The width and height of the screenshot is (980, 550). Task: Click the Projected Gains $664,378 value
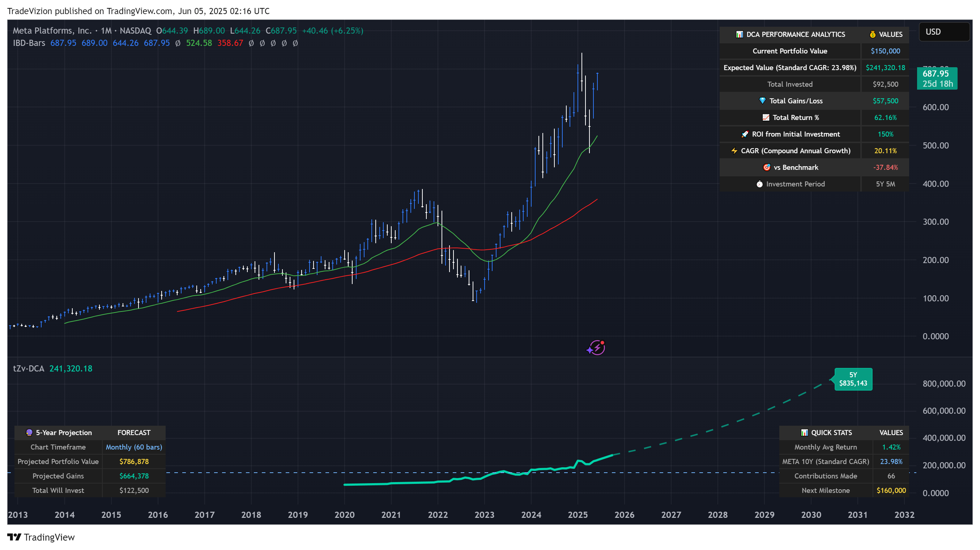(x=134, y=476)
